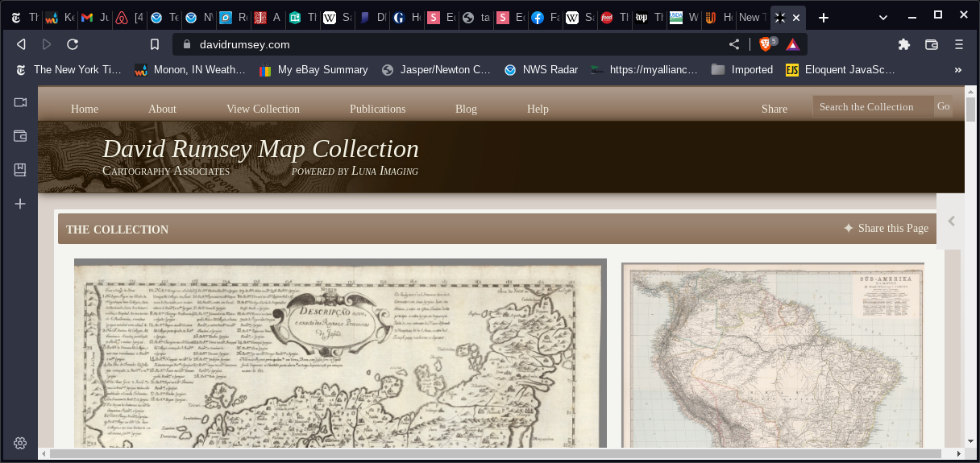
Task: Open the Imported bookmarks folder
Action: (x=742, y=70)
